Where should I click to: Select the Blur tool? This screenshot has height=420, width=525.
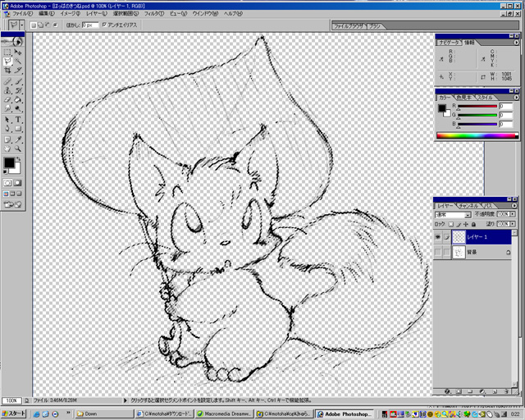point(7,108)
